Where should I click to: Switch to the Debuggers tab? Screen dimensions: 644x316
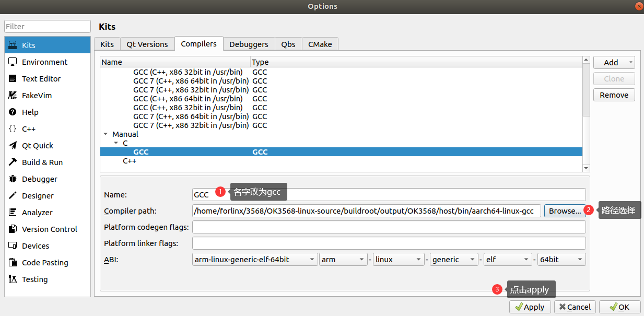point(249,44)
